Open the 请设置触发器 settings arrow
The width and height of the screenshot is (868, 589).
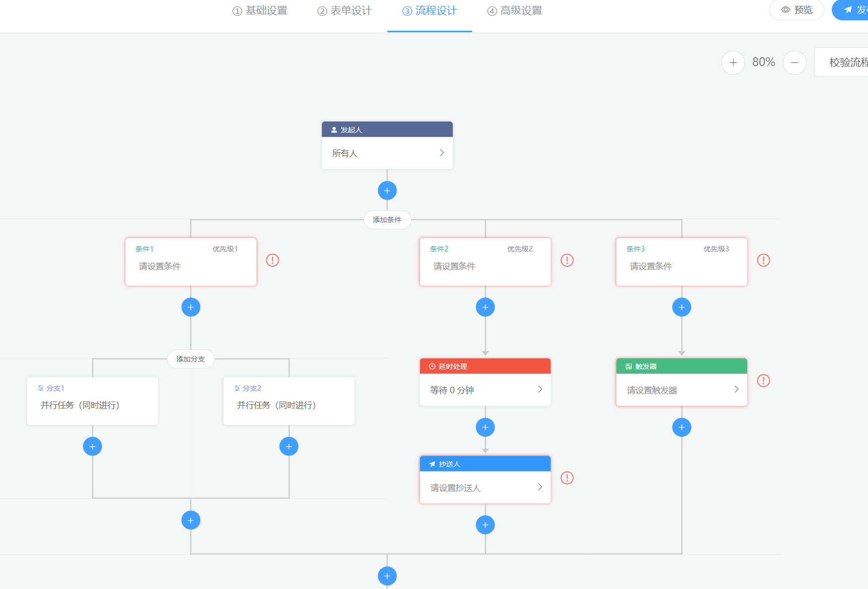[736, 390]
